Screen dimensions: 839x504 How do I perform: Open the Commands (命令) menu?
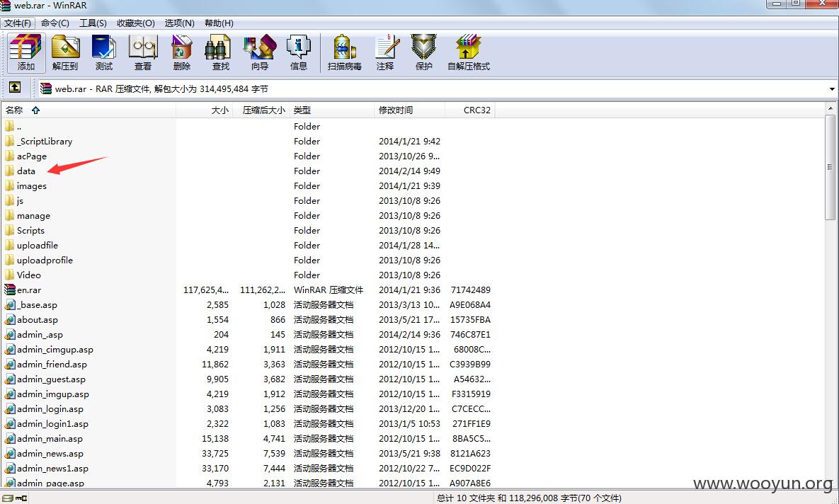tap(55, 23)
